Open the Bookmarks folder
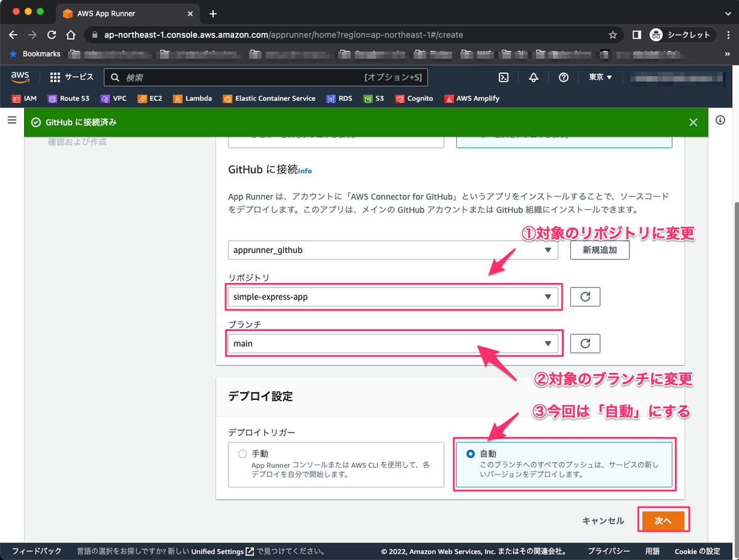 point(35,54)
